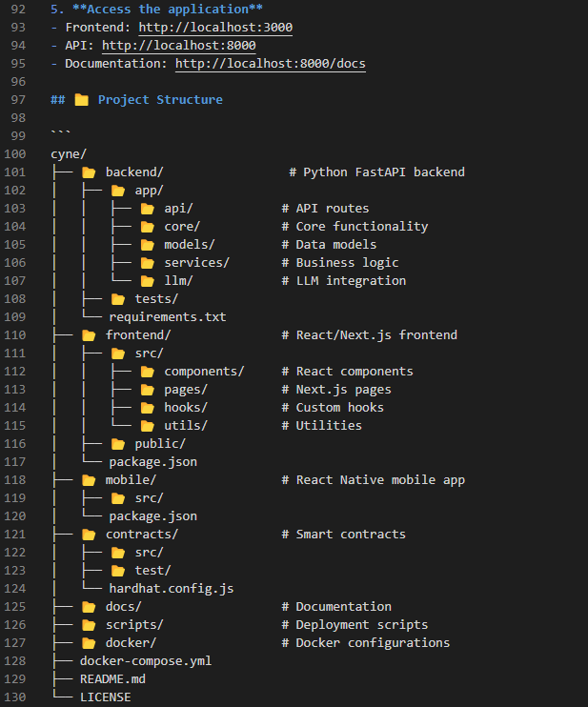Click the folder icon beside models/
The image size is (588, 707).
click(148, 245)
